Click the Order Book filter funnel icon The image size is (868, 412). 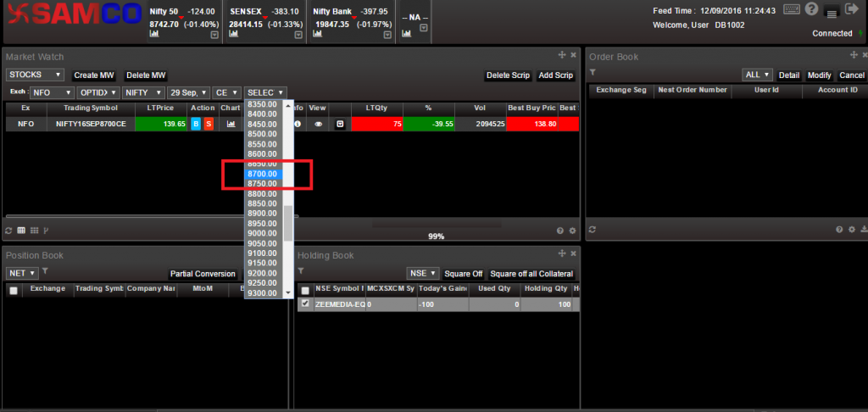593,74
